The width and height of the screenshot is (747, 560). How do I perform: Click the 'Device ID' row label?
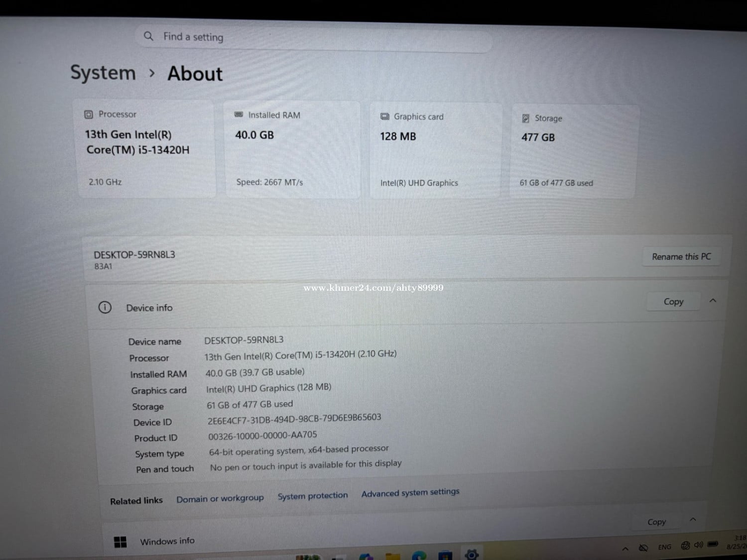click(x=152, y=423)
